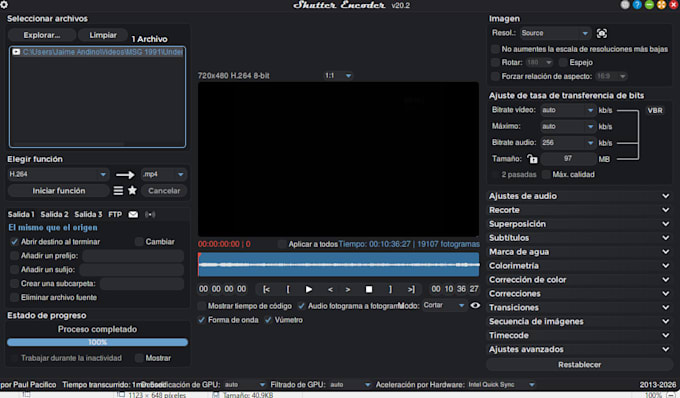Toggle Vúmetro checkbox
The width and height of the screenshot is (680, 398).
[x=268, y=320]
